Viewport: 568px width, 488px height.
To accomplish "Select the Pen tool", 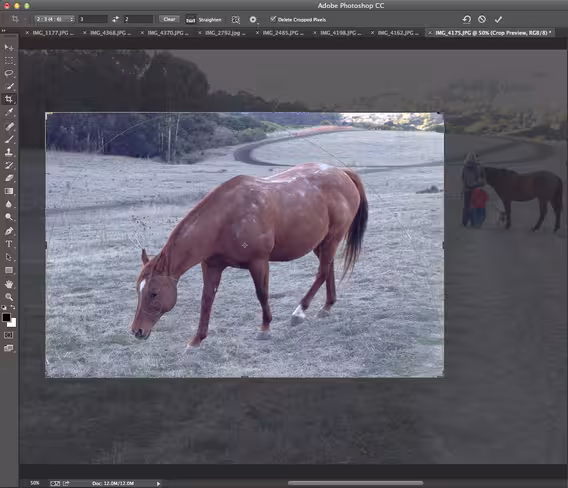I will point(9,231).
